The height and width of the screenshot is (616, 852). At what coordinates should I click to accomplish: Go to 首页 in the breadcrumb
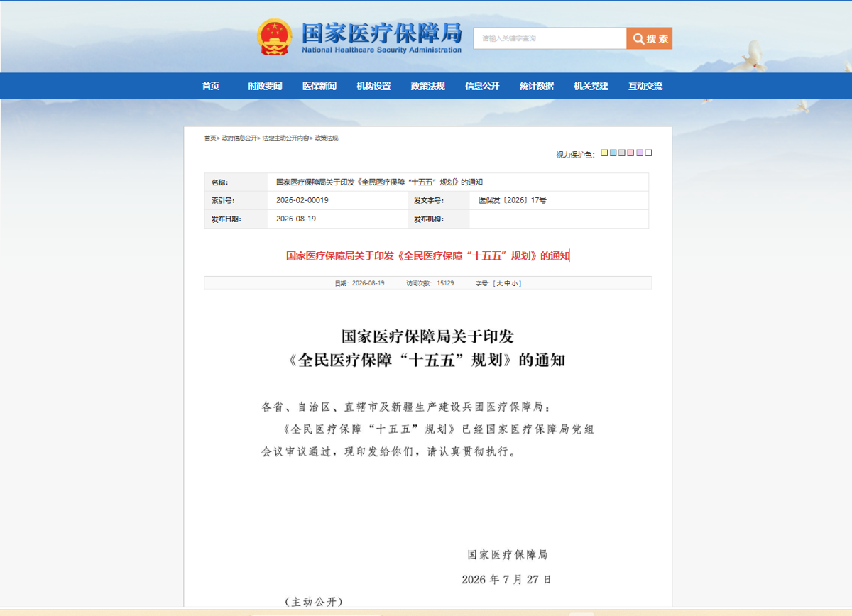[210, 138]
